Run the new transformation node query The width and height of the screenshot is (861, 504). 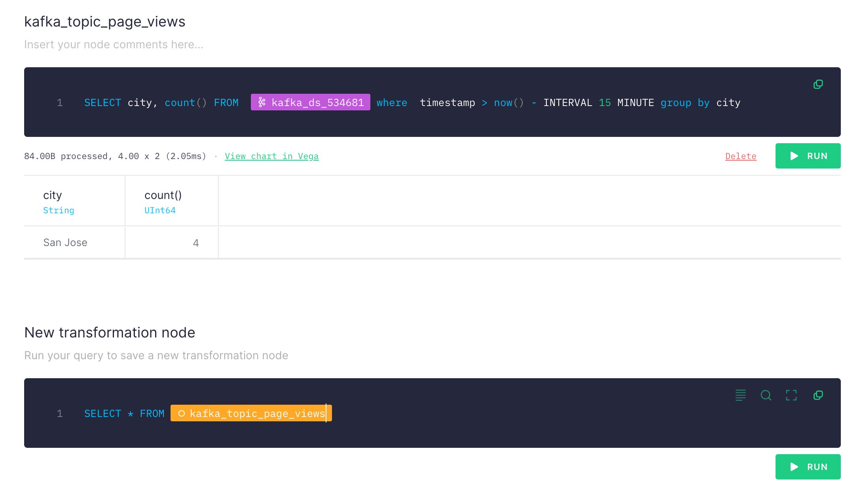(808, 467)
